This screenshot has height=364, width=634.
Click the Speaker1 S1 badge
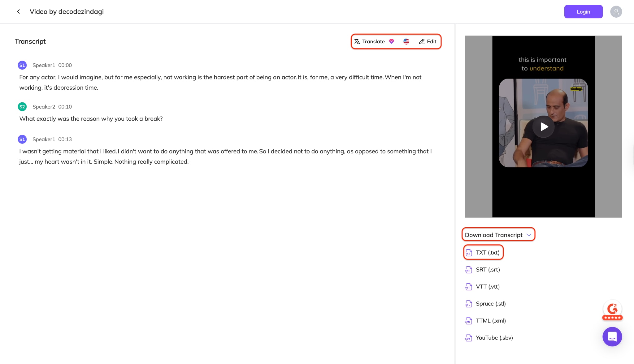click(22, 65)
